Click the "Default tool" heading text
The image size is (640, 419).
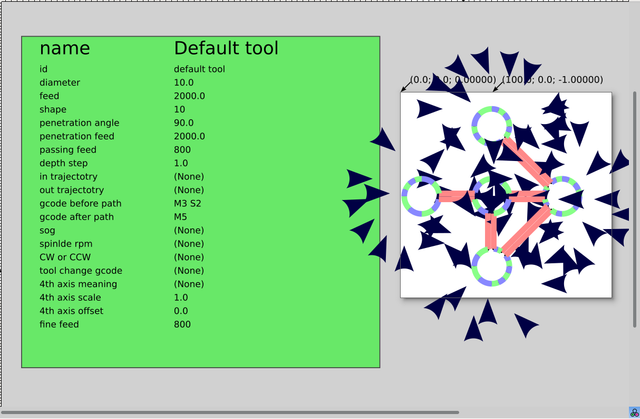[226, 48]
